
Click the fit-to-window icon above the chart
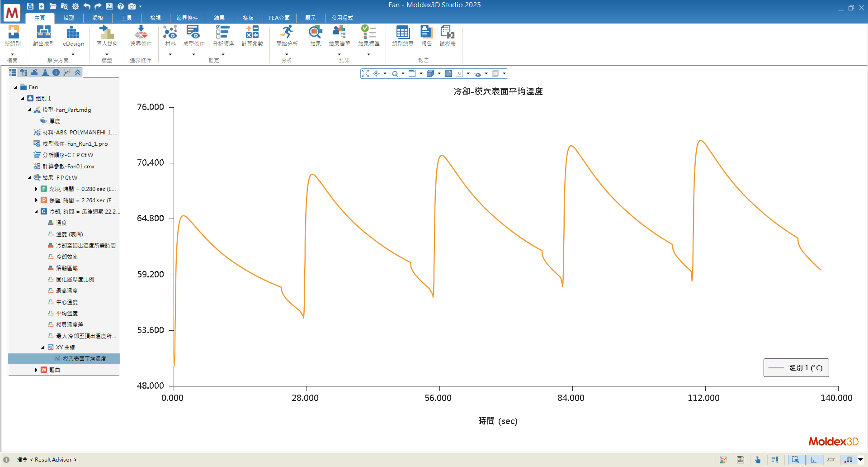click(365, 73)
